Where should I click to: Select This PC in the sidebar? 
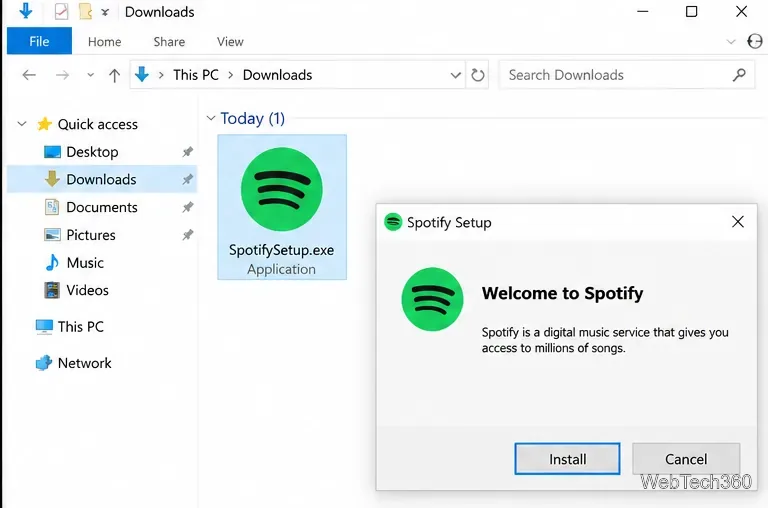(80, 326)
